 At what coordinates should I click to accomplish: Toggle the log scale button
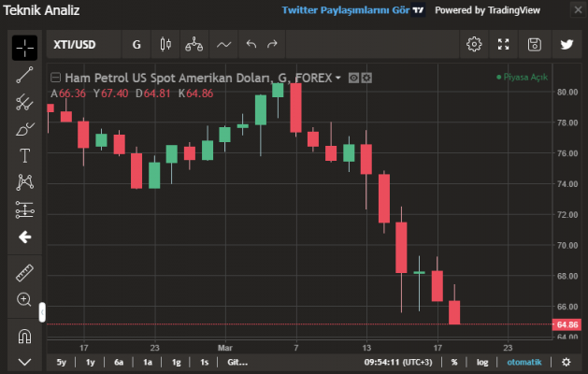pyautogui.click(x=482, y=363)
